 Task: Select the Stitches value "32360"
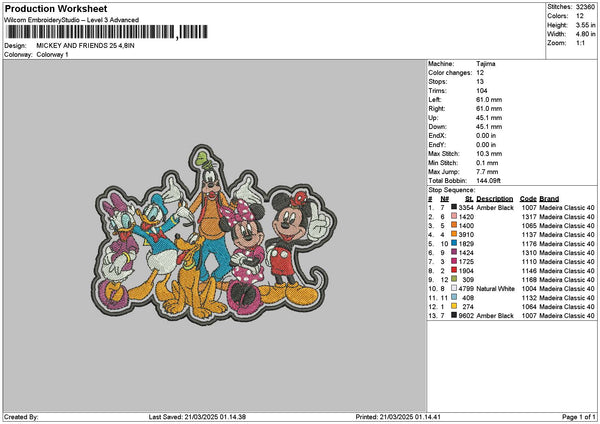coord(585,7)
